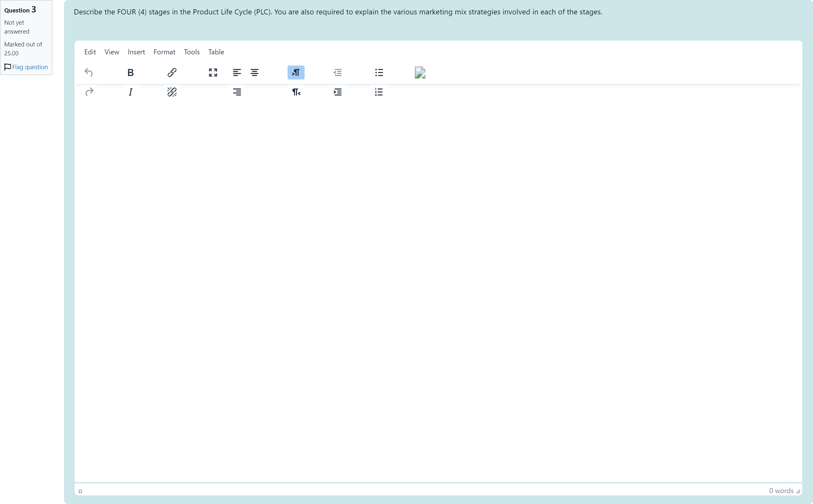
Task: Open the Table menu
Action: point(216,52)
